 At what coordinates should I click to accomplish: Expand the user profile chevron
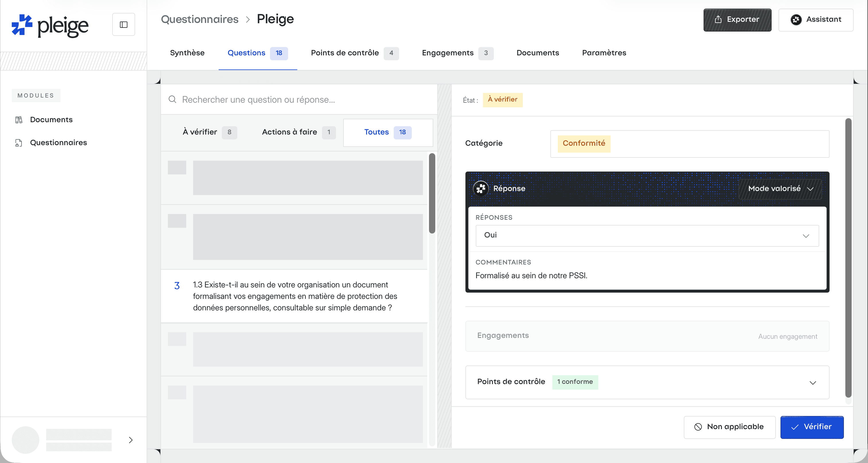pyautogui.click(x=131, y=440)
